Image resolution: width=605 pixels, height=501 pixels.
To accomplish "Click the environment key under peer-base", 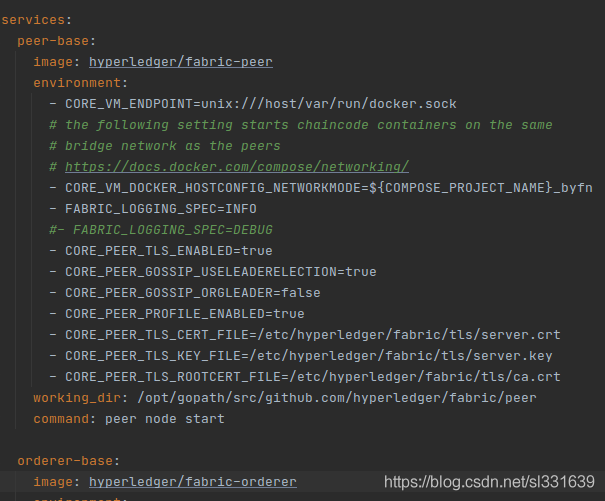I will pos(77,83).
